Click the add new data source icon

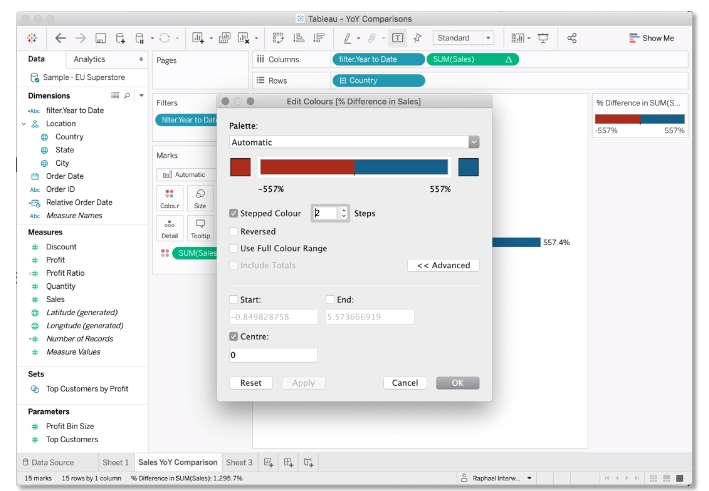click(x=120, y=38)
